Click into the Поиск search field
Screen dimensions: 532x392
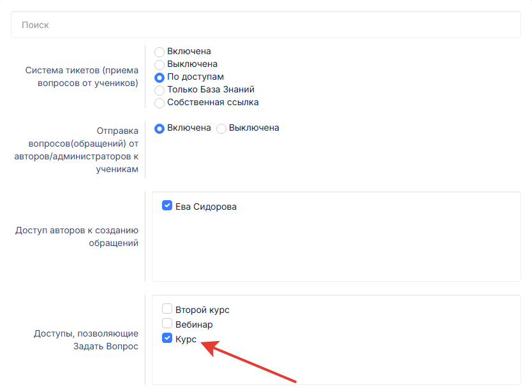click(265, 25)
